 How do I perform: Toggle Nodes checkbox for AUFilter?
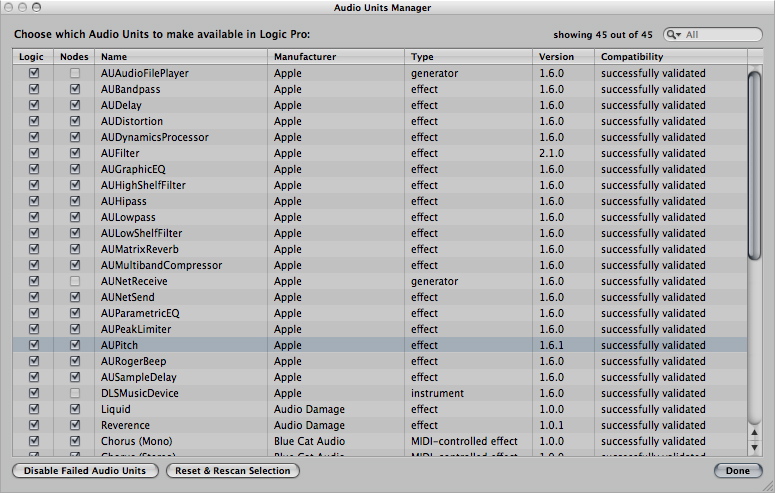[75, 153]
